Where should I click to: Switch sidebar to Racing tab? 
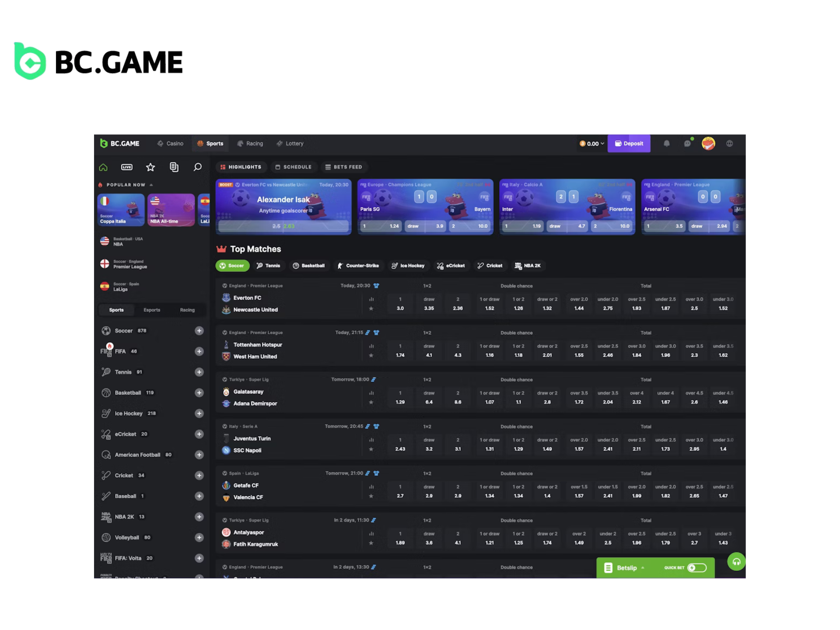[187, 310]
